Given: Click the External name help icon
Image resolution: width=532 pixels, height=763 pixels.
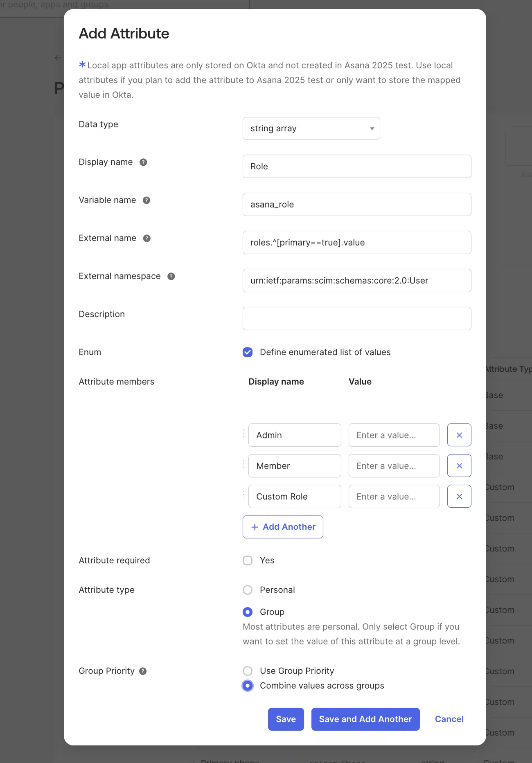Looking at the screenshot, I should coord(147,239).
